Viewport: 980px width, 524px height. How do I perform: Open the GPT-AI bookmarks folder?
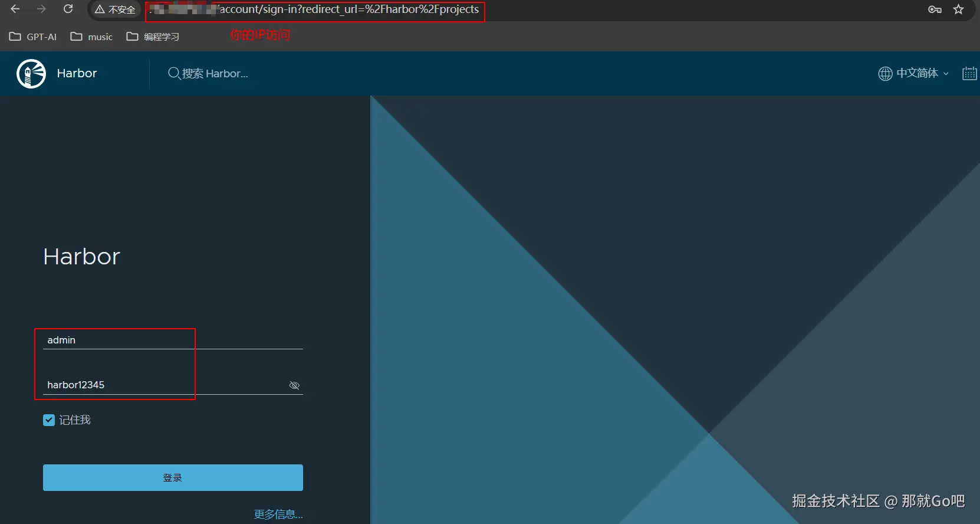[x=33, y=37]
